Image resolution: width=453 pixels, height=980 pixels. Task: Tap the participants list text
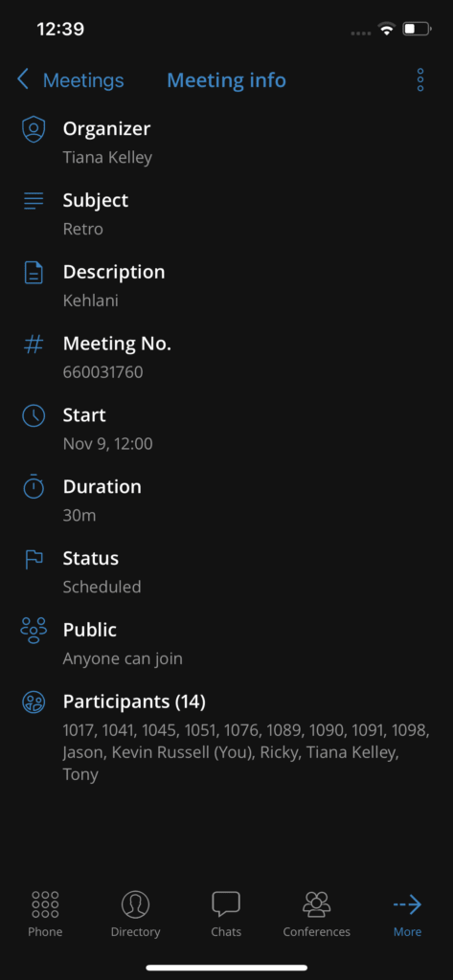[x=245, y=752]
